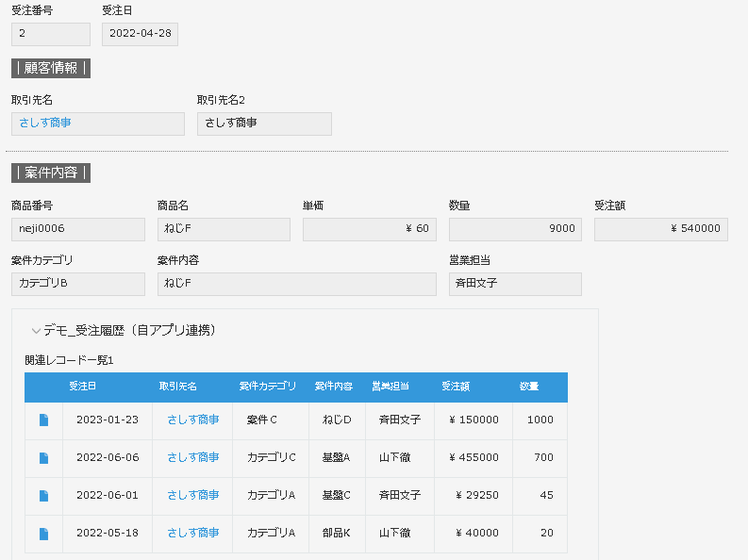Open record details icon for 2023-01-23 row
Image resolution: width=748 pixels, height=560 pixels.
point(43,420)
